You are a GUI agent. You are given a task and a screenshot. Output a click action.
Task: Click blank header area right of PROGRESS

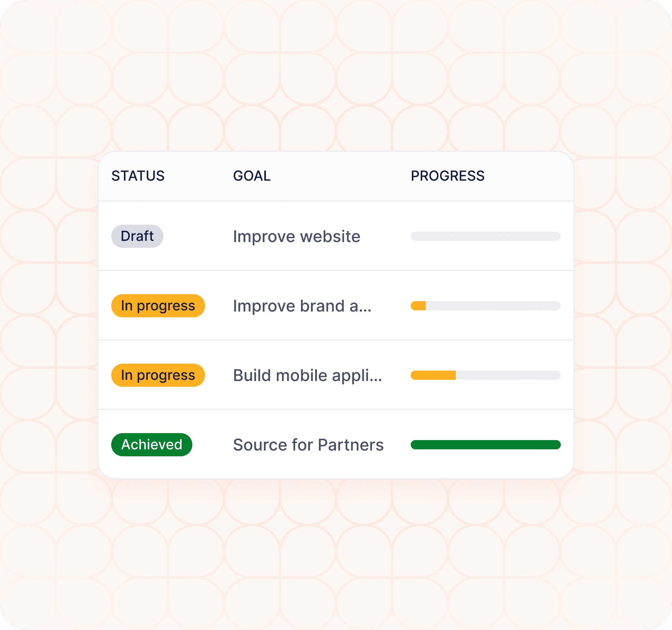529,176
